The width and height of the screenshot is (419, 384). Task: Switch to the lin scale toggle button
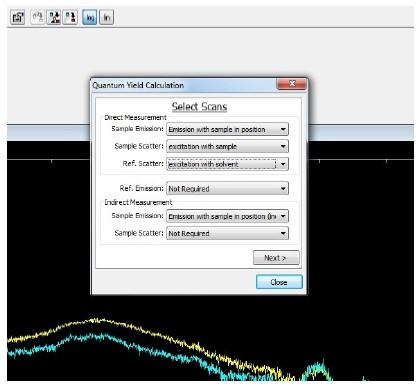107,17
